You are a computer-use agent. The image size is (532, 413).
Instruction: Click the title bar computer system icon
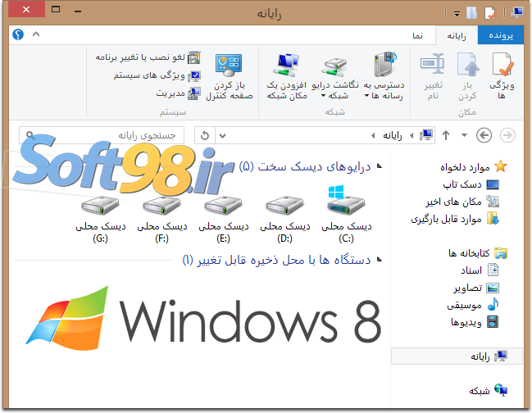point(517,13)
